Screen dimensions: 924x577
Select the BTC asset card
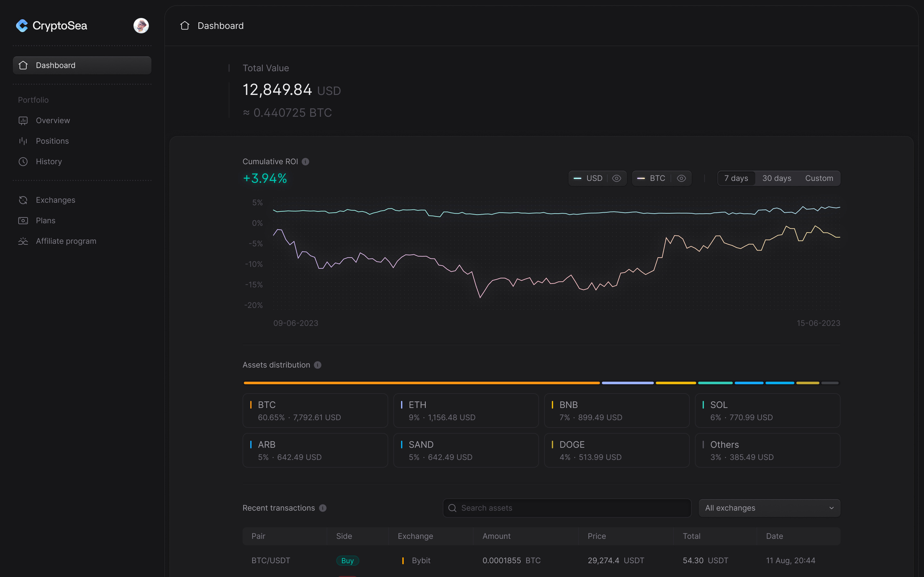(x=315, y=411)
